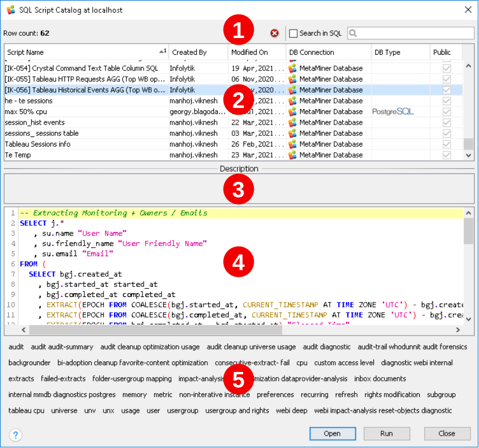The image size is (479, 448).
Task: Click the SQL Script Catalog window icon
Action: point(11,10)
